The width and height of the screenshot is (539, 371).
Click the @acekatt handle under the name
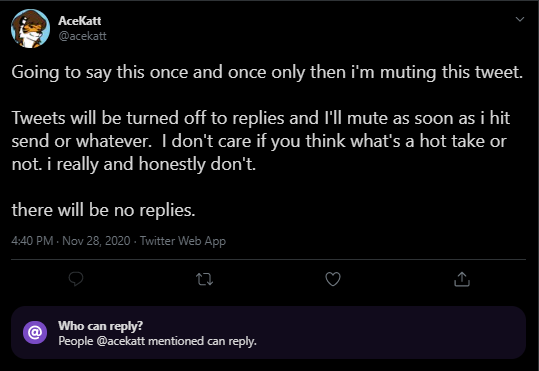[82, 36]
